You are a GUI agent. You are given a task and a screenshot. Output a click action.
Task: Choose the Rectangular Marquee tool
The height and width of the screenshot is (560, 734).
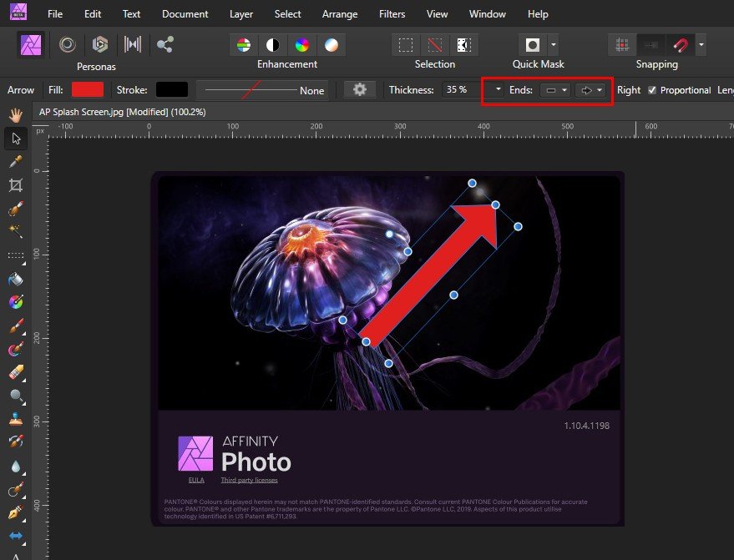pos(16,255)
